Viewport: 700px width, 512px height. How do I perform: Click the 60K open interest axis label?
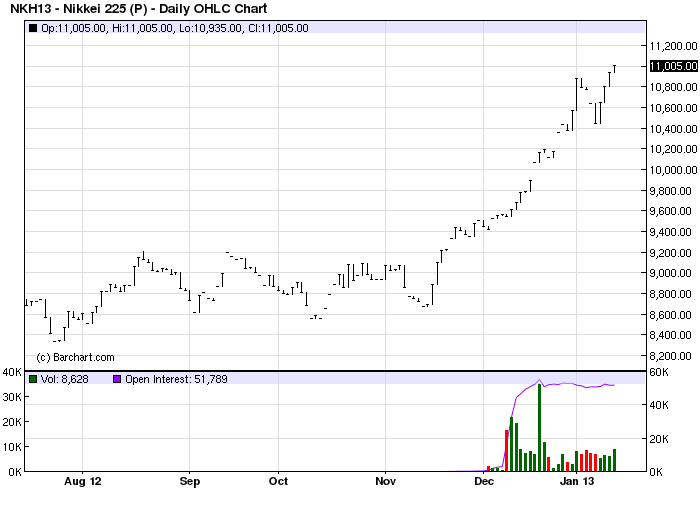[x=659, y=372]
